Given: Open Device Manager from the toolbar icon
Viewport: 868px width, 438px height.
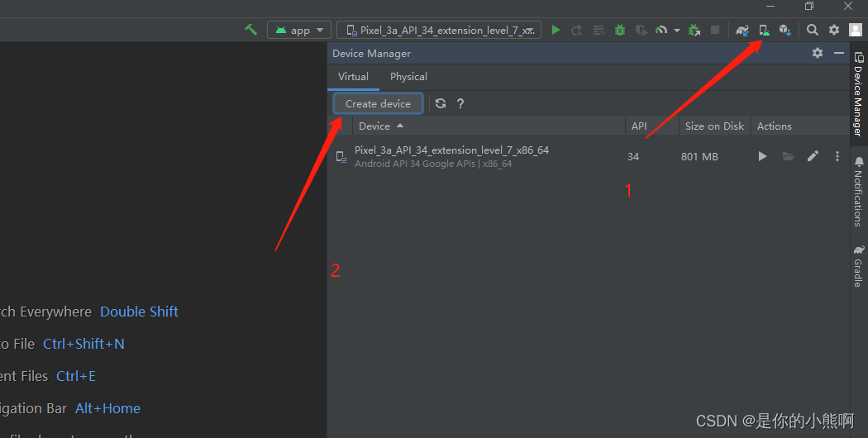Looking at the screenshot, I should coord(764,30).
